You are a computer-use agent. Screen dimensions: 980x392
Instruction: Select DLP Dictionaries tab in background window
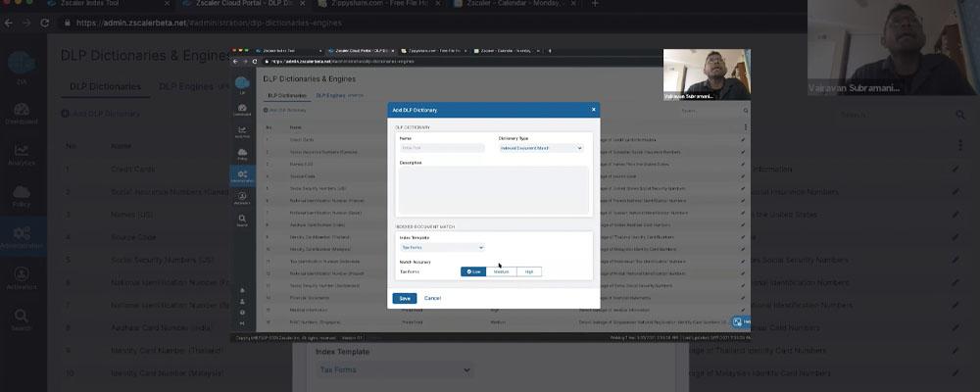[105, 87]
